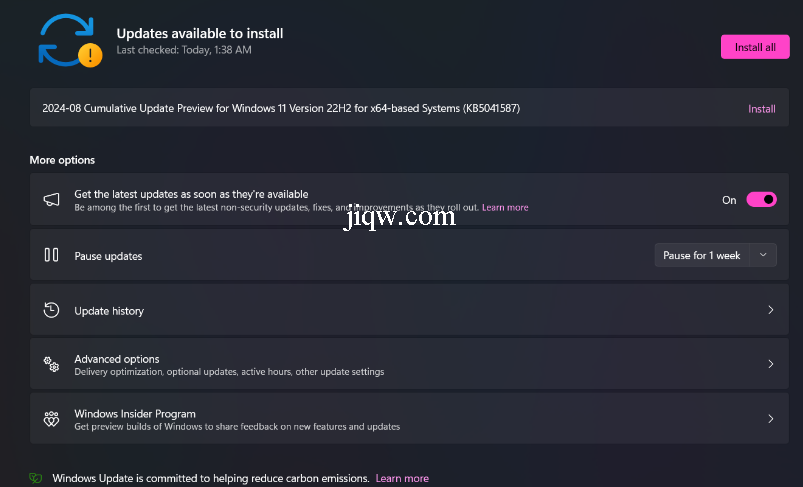
Task: Open Windows Insider Program via its chevron
Action: point(770,419)
